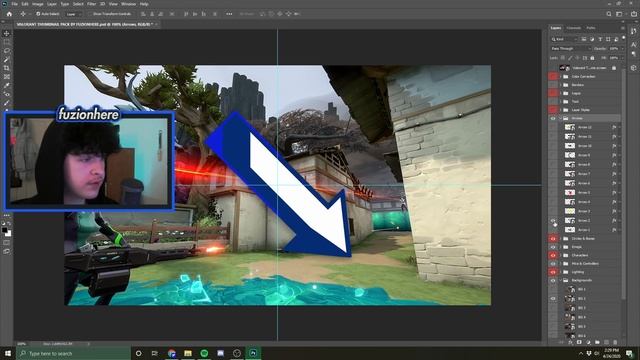Filter layers by adjustment layers icon
The width and height of the screenshot is (640, 360).
pos(592,39)
